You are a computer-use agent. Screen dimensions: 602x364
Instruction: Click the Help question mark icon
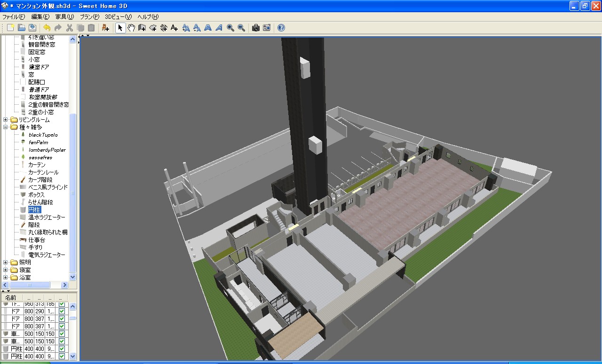(281, 28)
